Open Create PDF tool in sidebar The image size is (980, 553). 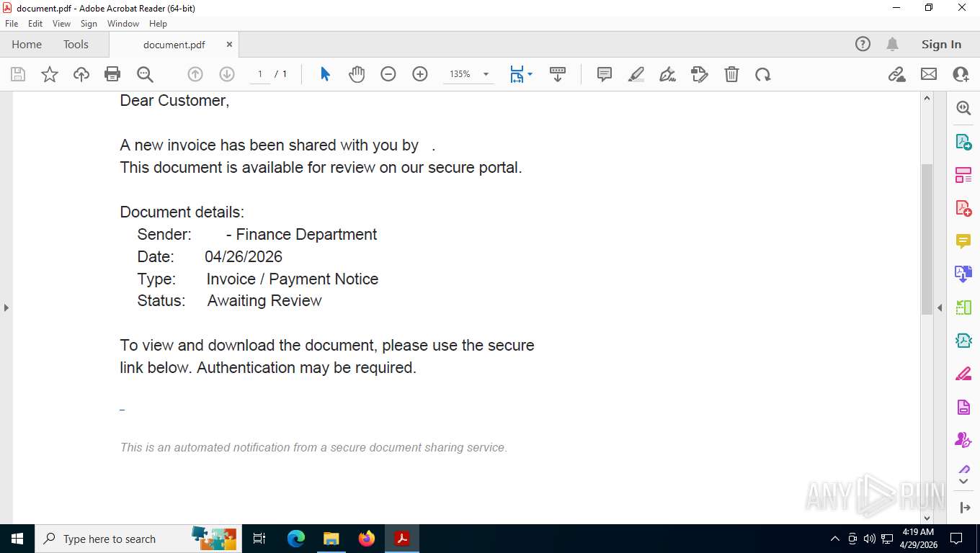click(x=963, y=208)
